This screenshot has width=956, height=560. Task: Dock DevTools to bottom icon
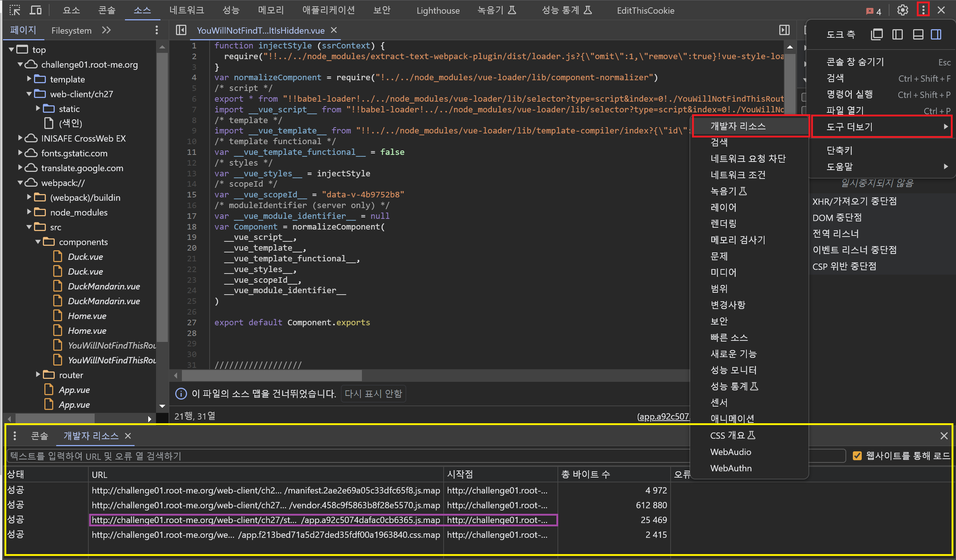coord(918,34)
